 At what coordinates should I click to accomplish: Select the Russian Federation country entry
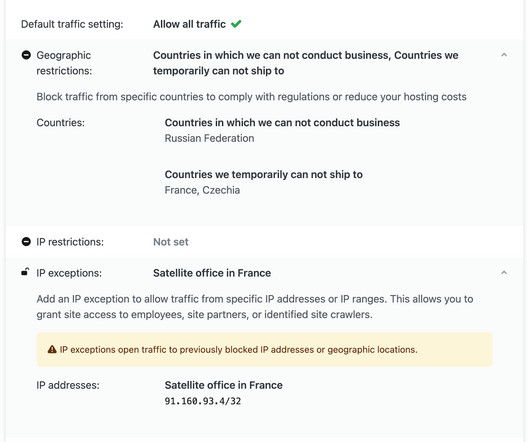click(x=209, y=138)
